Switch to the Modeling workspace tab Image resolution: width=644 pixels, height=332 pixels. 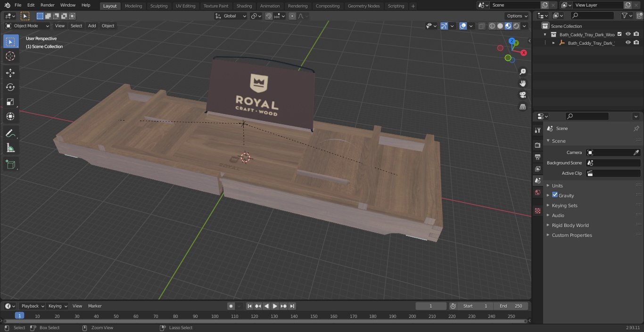[x=133, y=6]
